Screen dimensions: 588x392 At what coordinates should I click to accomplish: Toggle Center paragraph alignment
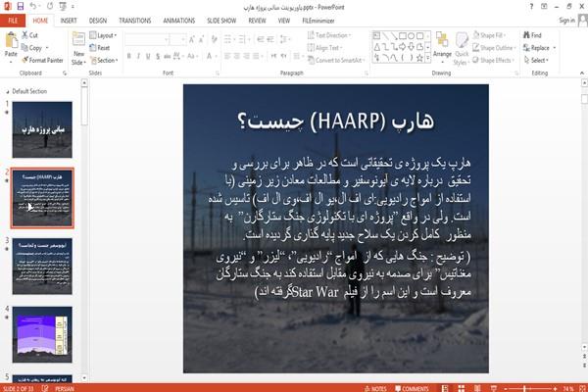[x=236, y=56]
